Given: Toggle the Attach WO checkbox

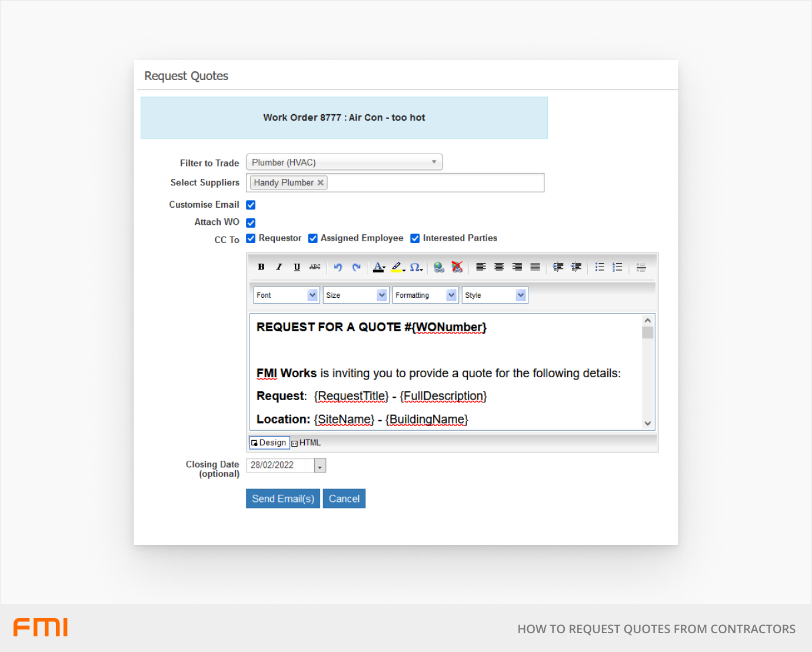Looking at the screenshot, I should 251,222.
